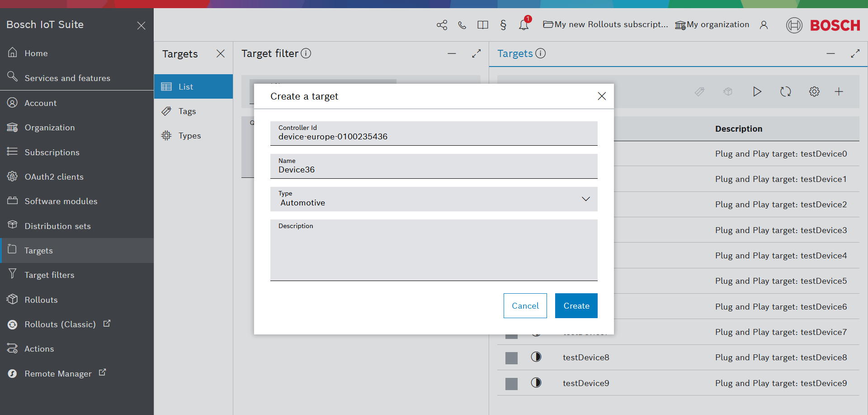Select checkbox for testDevice8 row
Image resolution: width=868 pixels, height=415 pixels.
[511, 358]
